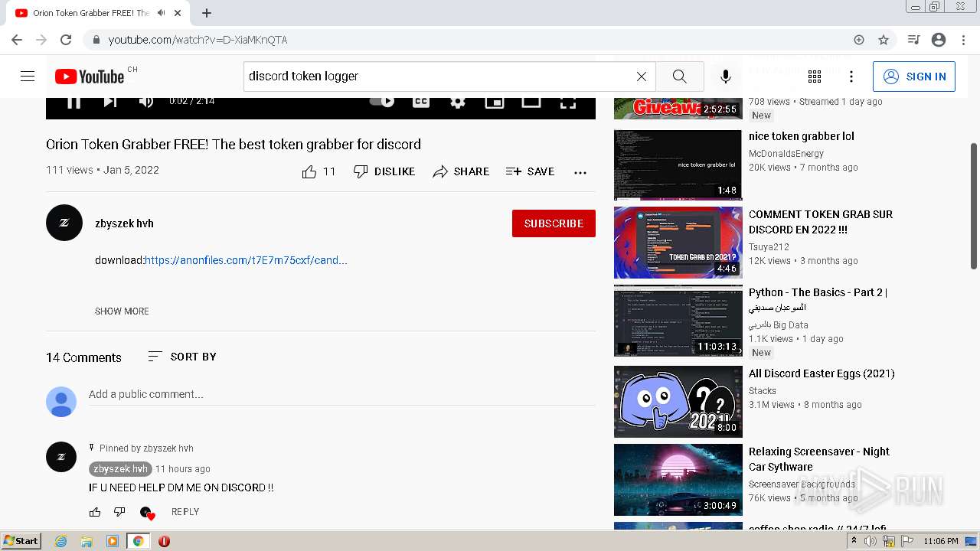Screen dimensions: 980x551
Task: Start voice search with the microphone
Action: (x=726, y=77)
